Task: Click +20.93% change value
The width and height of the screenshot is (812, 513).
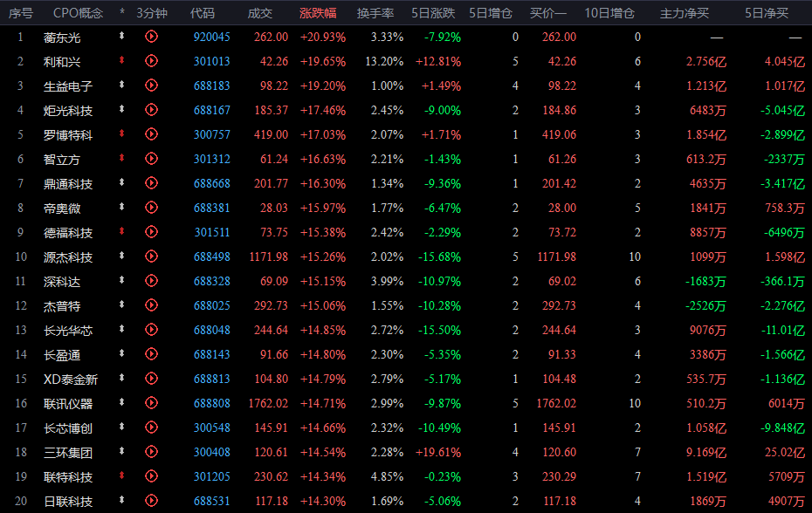Action: 323,37
